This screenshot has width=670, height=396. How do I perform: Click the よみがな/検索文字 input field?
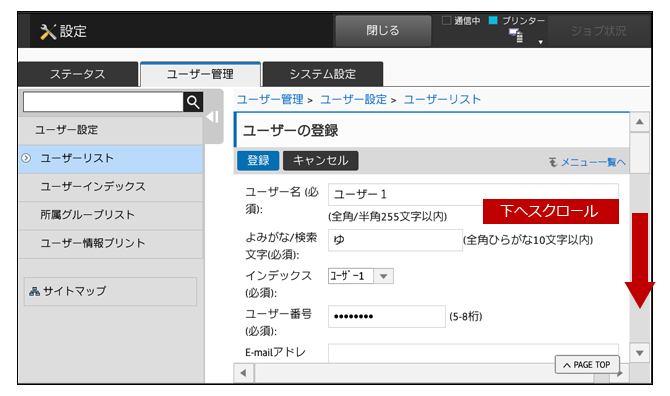coord(395,240)
